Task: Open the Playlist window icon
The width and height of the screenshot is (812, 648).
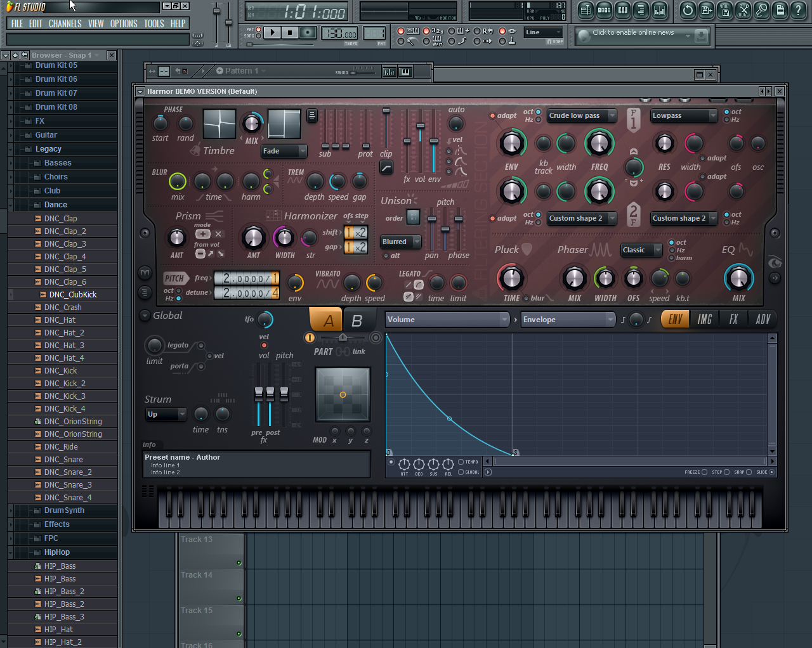Action: pyautogui.click(x=586, y=10)
